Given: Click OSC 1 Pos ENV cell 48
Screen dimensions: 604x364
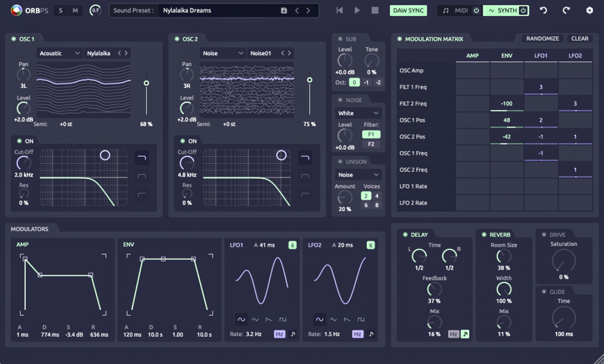Looking at the screenshot, I should click(x=506, y=120).
